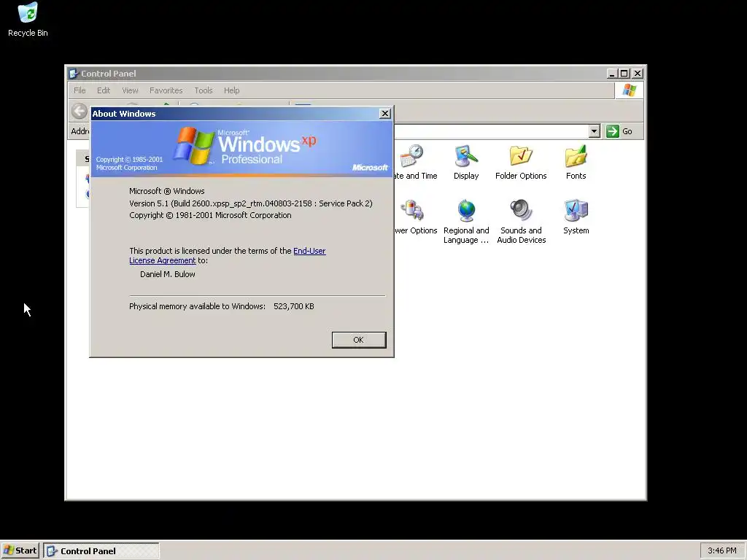
Task: Click the taskbar clock showing 3:46 PM
Action: coord(721,551)
